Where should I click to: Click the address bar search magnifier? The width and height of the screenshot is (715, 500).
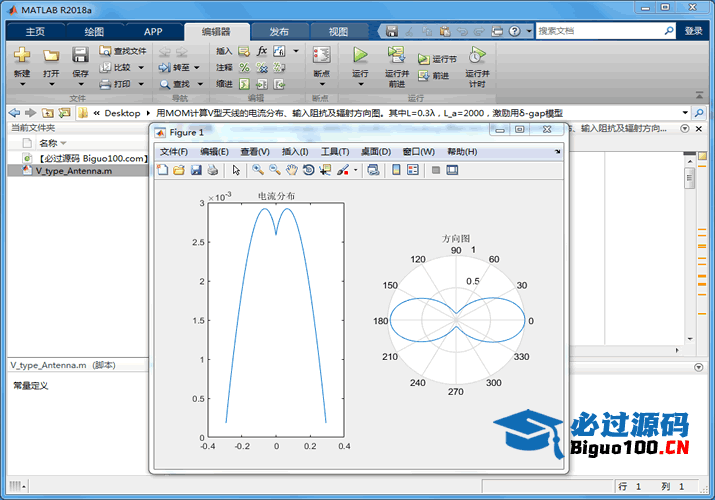pyautogui.click(x=699, y=113)
